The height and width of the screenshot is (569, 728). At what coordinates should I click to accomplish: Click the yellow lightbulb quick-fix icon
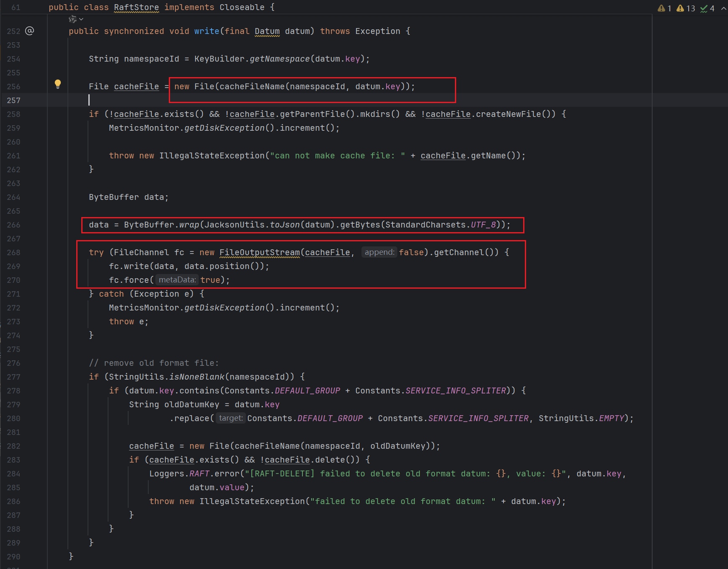[58, 84]
